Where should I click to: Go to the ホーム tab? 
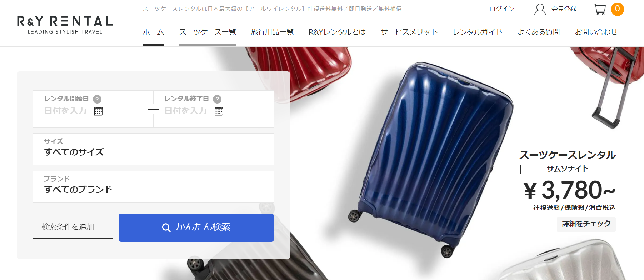153,32
